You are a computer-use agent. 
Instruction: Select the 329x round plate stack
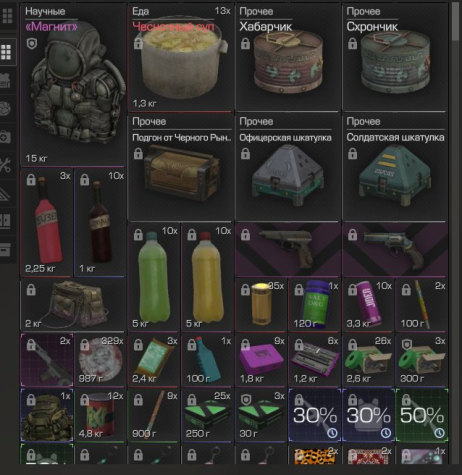pyautogui.click(x=100, y=360)
